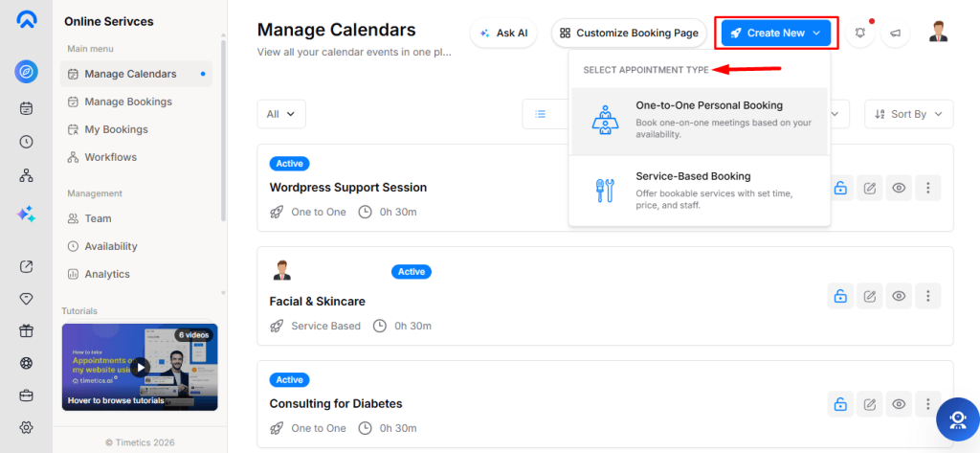The width and height of the screenshot is (980, 453).
Task: Click Customize Booking Page button
Action: pos(629,34)
